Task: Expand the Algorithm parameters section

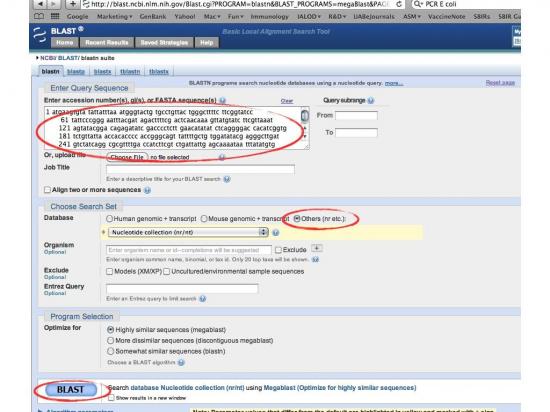Action: pos(76,410)
